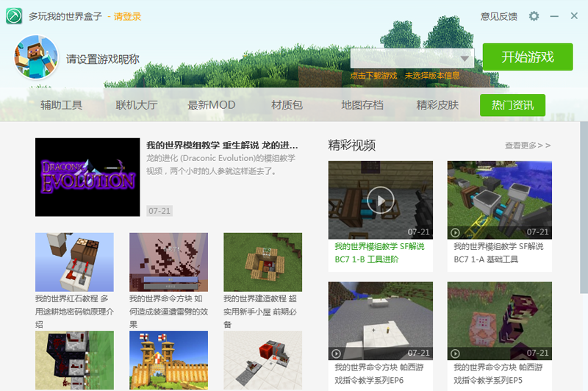Play the SF解说 BC7 1-B video
The image size is (588, 391).
[380, 200]
